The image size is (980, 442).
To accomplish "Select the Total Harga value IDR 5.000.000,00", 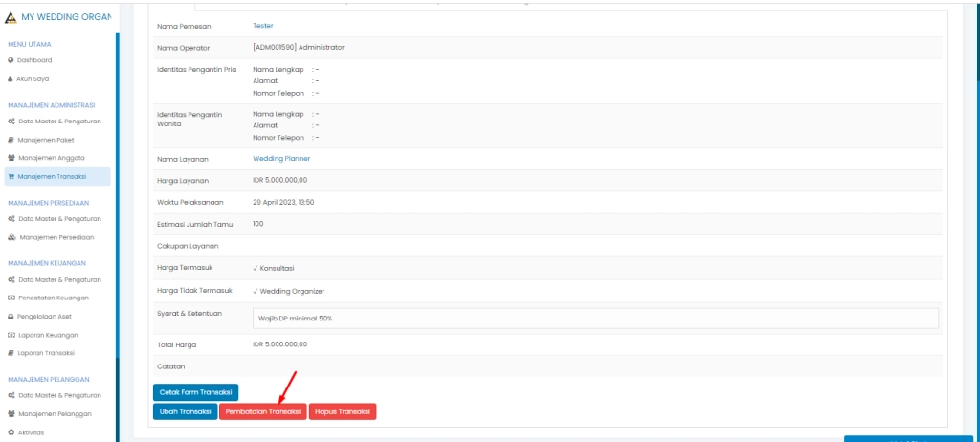I will pos(280,344).
